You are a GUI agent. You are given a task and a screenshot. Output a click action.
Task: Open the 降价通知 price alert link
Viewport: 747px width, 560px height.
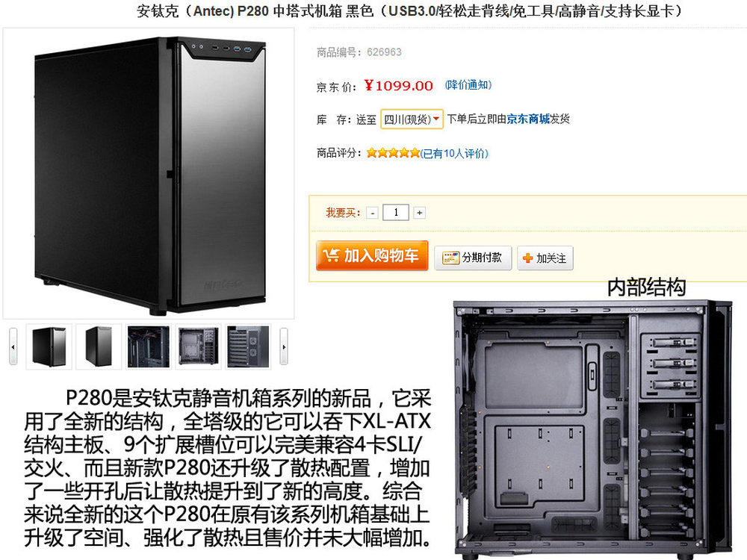(x=468, y=85)
